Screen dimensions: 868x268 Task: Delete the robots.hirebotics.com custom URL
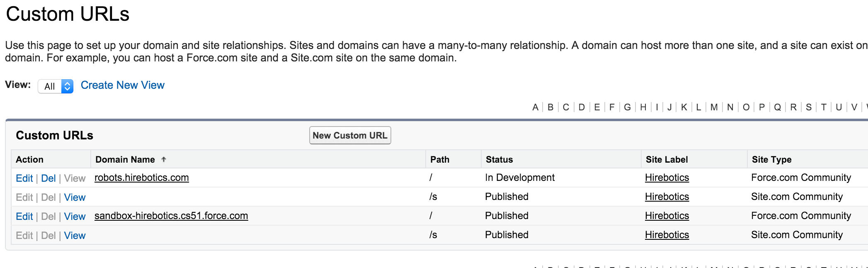click(48, 178)
